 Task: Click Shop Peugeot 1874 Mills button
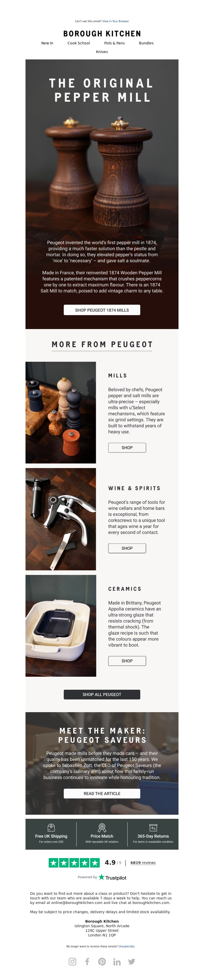[x=102, y=310]
